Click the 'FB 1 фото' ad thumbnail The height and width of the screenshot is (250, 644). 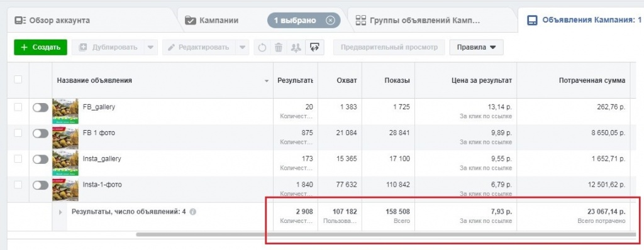coord(65,137)
